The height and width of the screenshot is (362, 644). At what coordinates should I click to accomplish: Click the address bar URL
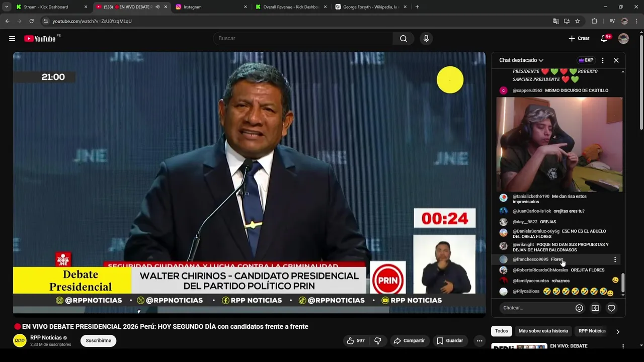[x=92, y=21]
